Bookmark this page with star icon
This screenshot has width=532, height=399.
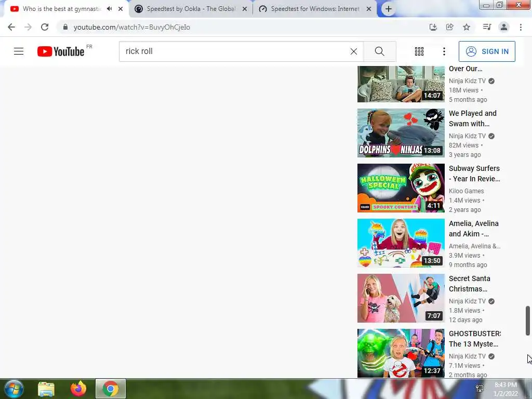pyautogui.click(x=467, y=27)
